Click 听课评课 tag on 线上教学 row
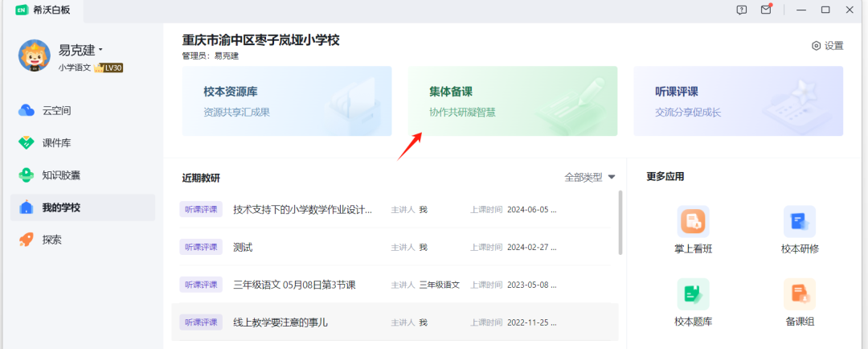Viewport: 868px width, 349px height. click(201, 322)
